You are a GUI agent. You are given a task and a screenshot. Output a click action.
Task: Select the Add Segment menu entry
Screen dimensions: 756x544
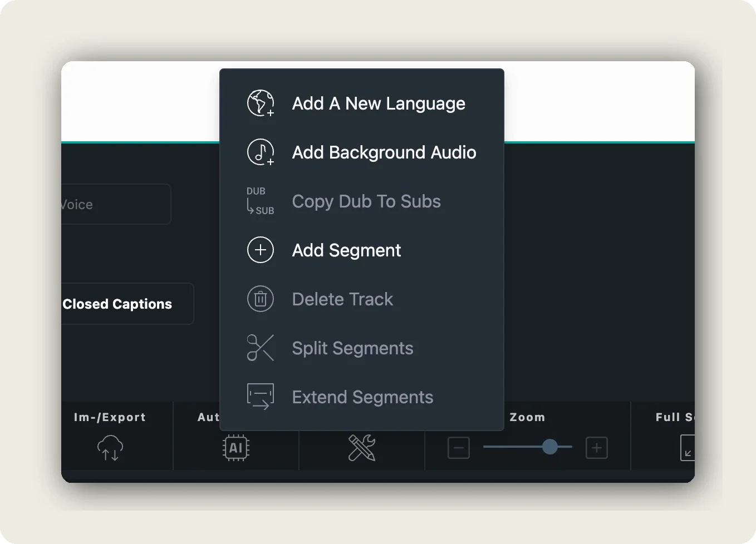362,250
